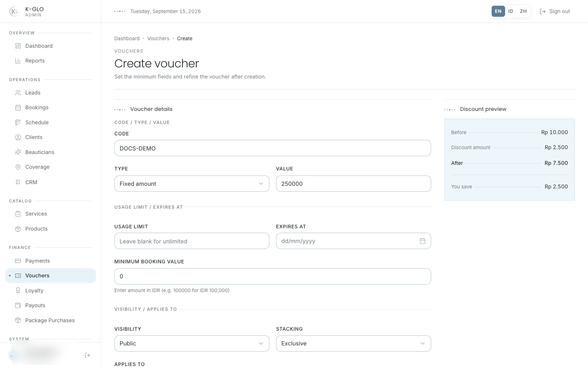Go to Vouchers breadcrumb link

click(158, 39)
